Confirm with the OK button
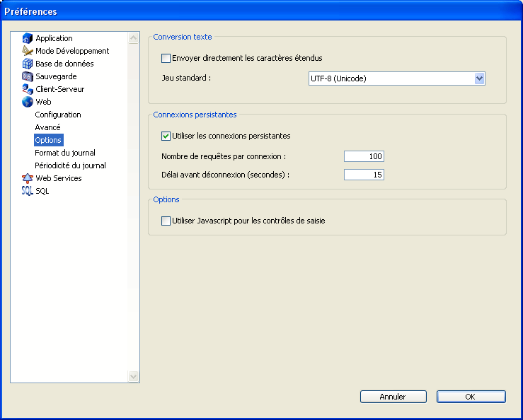523x420 pixels. pyautogui.click(x=471, y=397)
